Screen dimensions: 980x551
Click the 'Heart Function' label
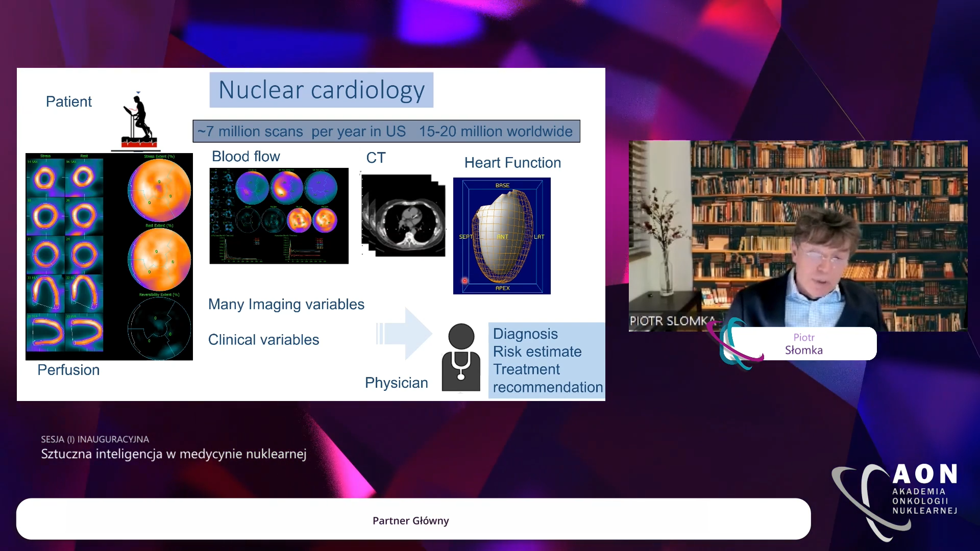click(512, 163)
